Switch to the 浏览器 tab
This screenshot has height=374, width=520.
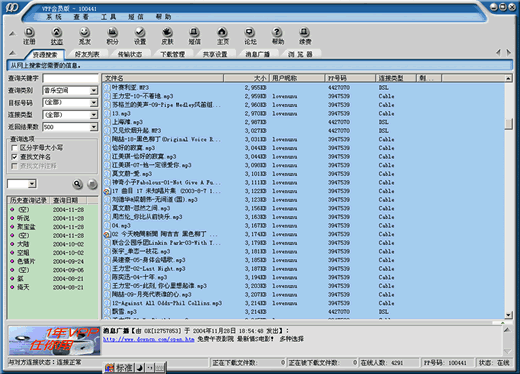tap(300, 54)
